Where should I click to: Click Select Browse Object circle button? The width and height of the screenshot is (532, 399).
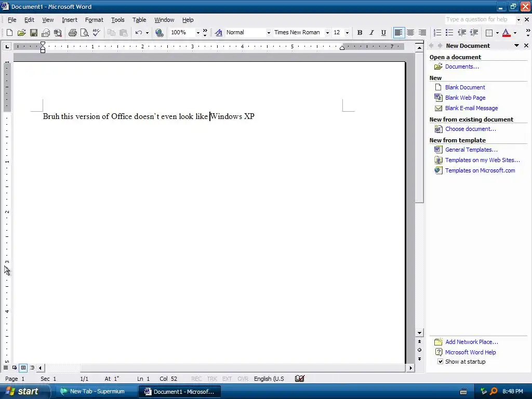point(420,350)
